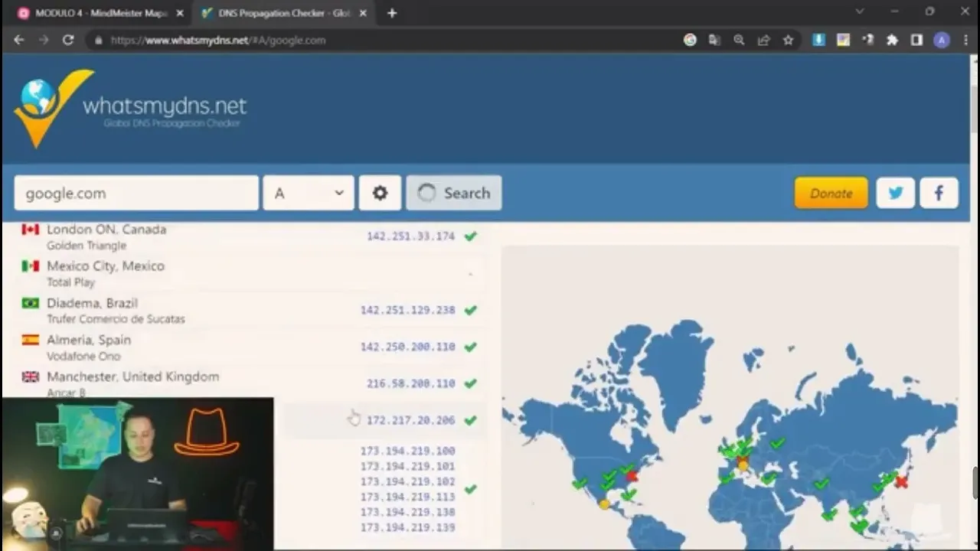This screenshot has width=980, height=551.
Task: Click IP address 172.217.20.206
Action: (410, 420)
